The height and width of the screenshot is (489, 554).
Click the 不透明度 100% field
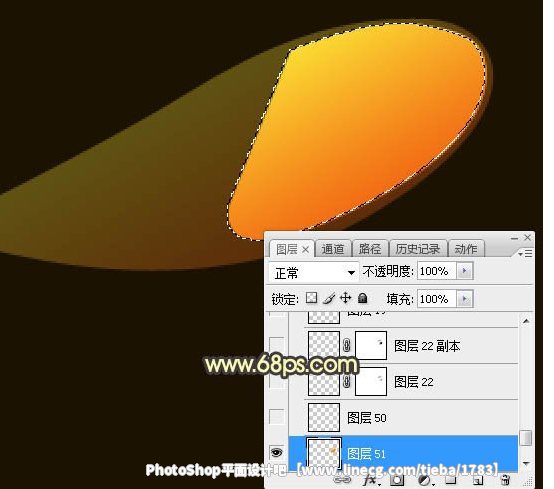(x=437, y=271)
